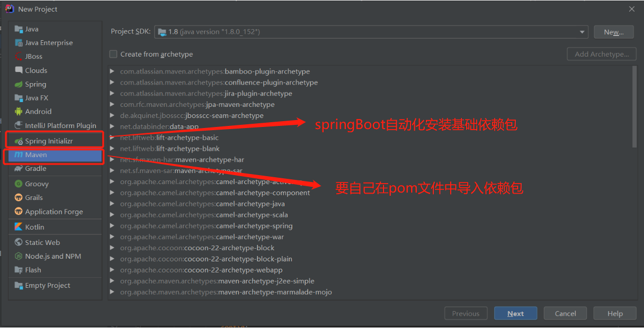Expand jbosscc-seam-archetype node
644x328 pixels.
point(112,115)
